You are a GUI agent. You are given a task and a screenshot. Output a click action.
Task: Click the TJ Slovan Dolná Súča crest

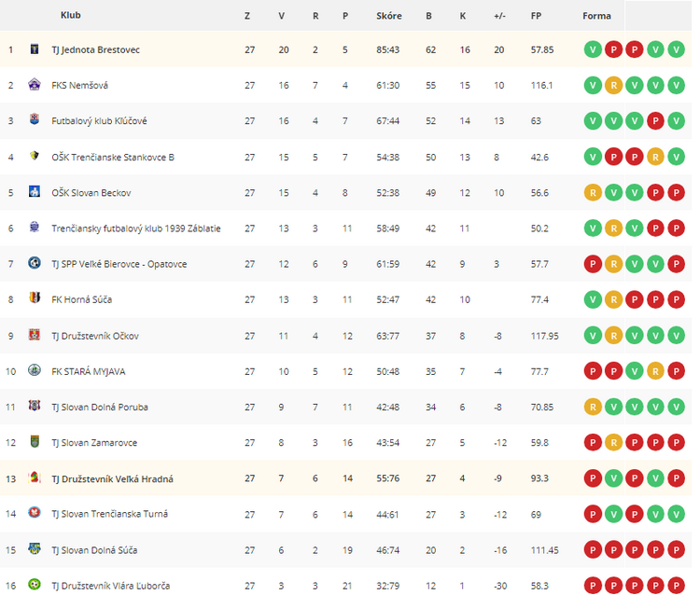click(x=35, y=548)
